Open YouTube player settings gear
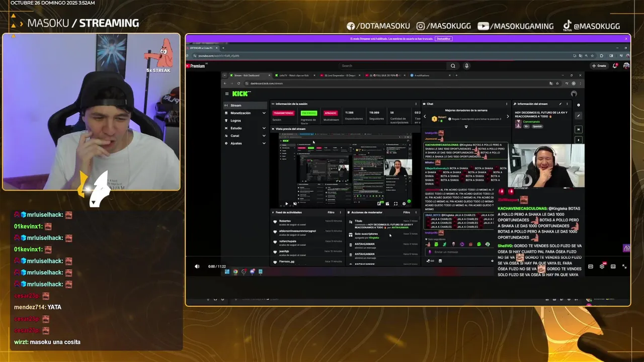 point(602,266)
